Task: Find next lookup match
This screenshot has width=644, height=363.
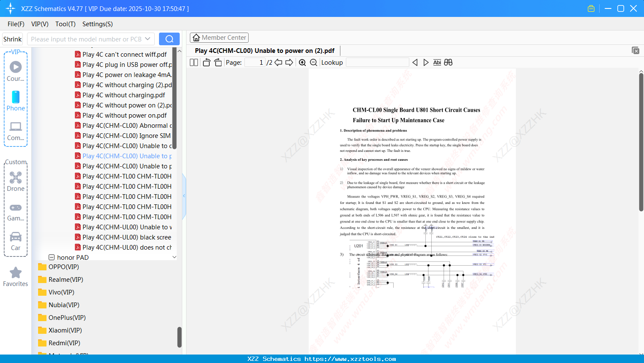Action: pos(426,62)
